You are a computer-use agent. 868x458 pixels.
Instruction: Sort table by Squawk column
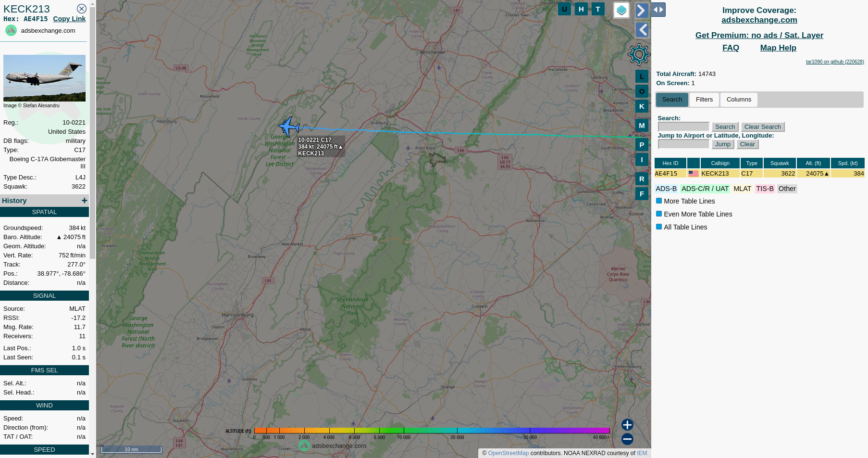[780, 163]
